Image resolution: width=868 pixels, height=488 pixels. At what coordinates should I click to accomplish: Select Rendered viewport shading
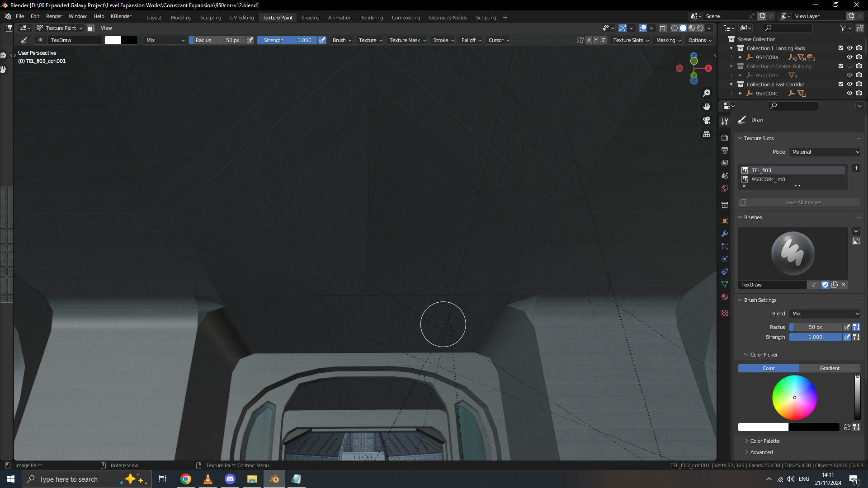tap(700, 28)
